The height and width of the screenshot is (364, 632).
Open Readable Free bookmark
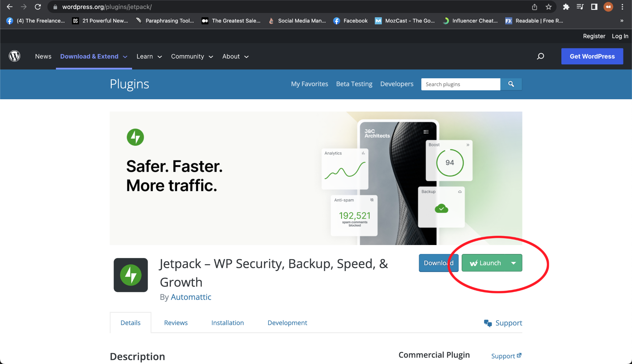click(x=534, y=21)
